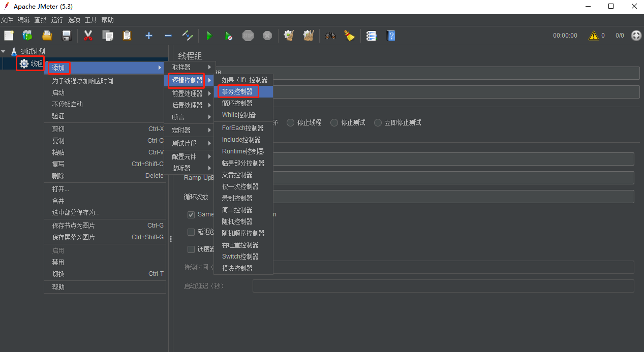644x352 pixels.
Task: Click the Collapse all minus icon
Action: pyautogui.click(x=168, y=36)
